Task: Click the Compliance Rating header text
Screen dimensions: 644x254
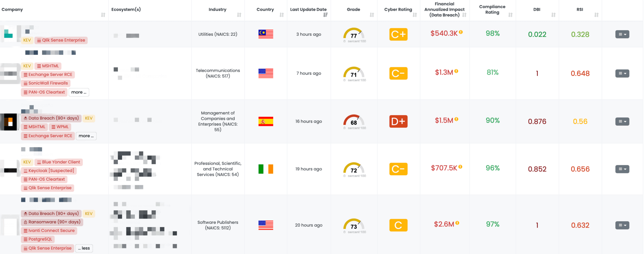Action: point(492,9)
